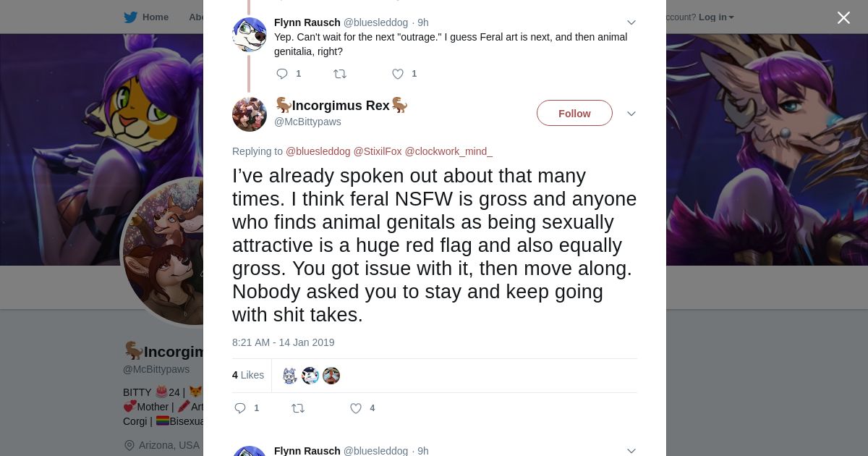Open the @clockwork_mind_ mention link

(448, 151)
